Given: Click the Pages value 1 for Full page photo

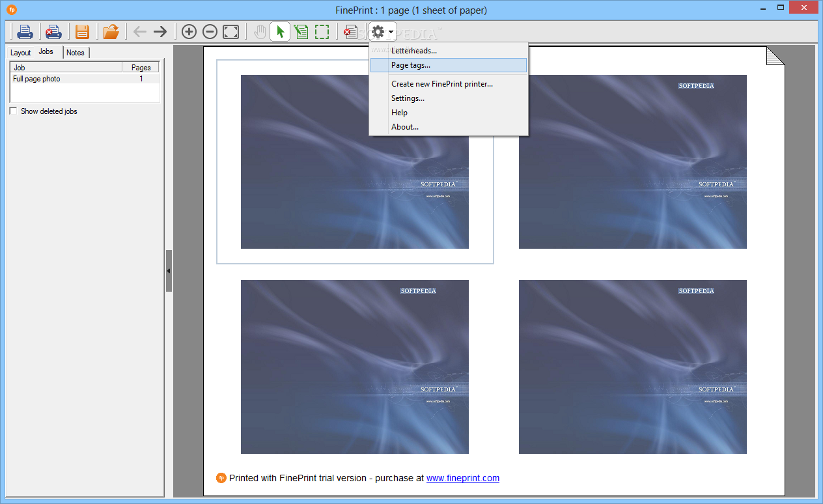Looking at the screenshot, I should (x=141, y=79).
